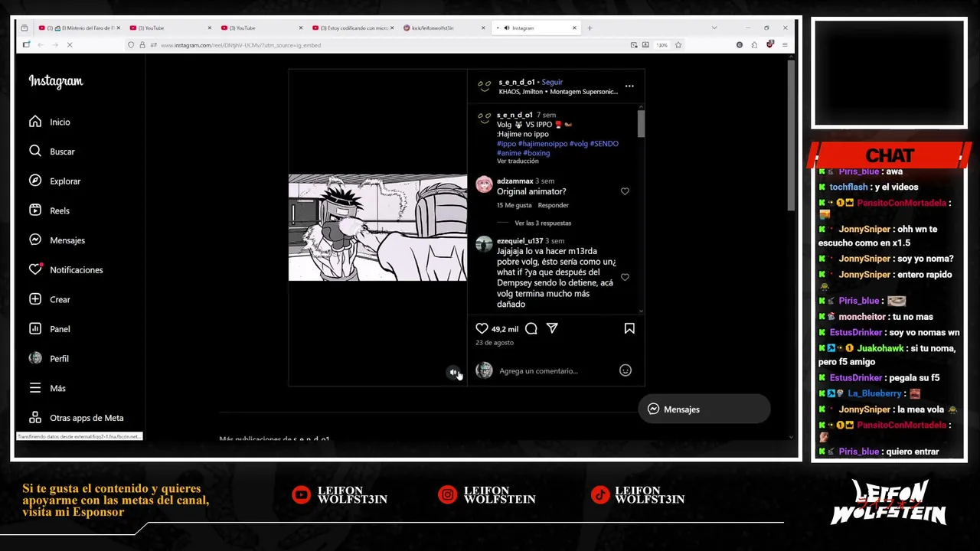Bookmark this page with the star

678,45
